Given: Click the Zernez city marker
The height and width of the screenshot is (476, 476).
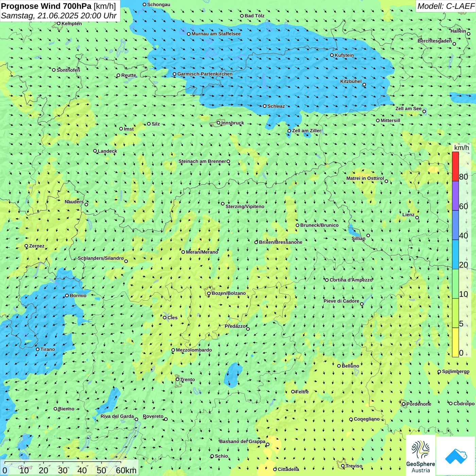Looking at the screenshot, I should click(x=26, y=246).
